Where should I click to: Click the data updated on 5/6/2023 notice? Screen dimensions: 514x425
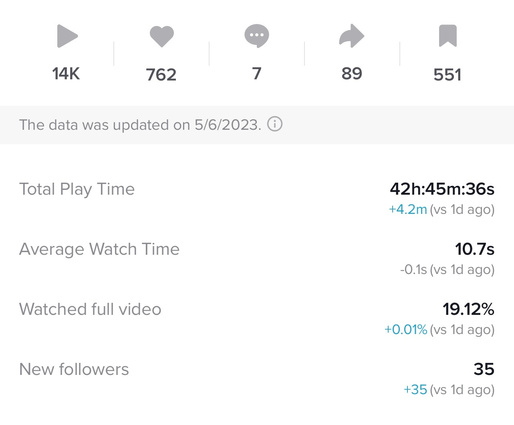coord(140,125)
